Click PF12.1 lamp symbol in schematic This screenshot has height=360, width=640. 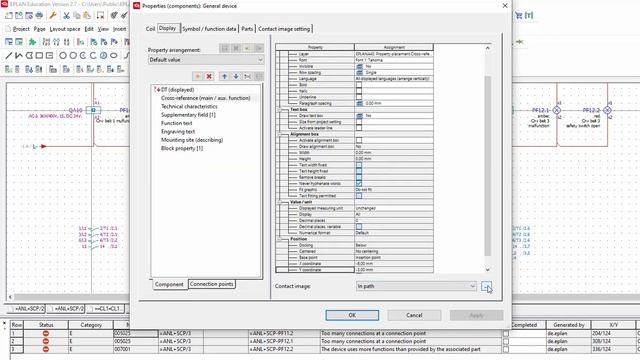[x=557, y=110]
